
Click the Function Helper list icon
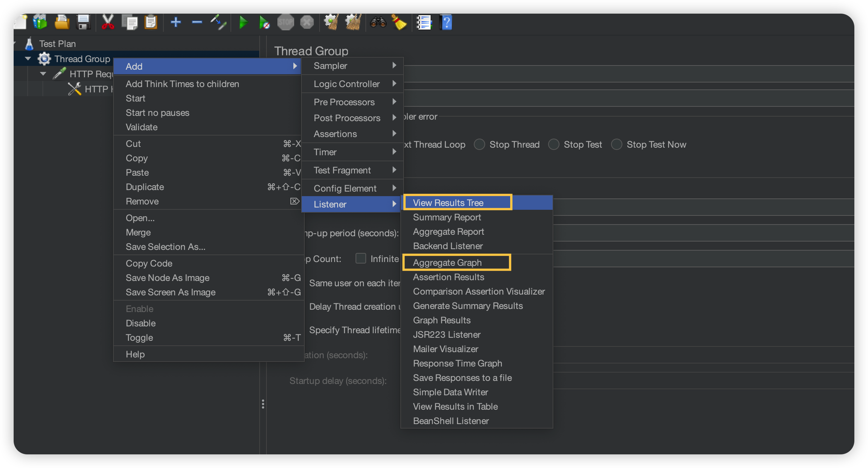click(424, 22)
